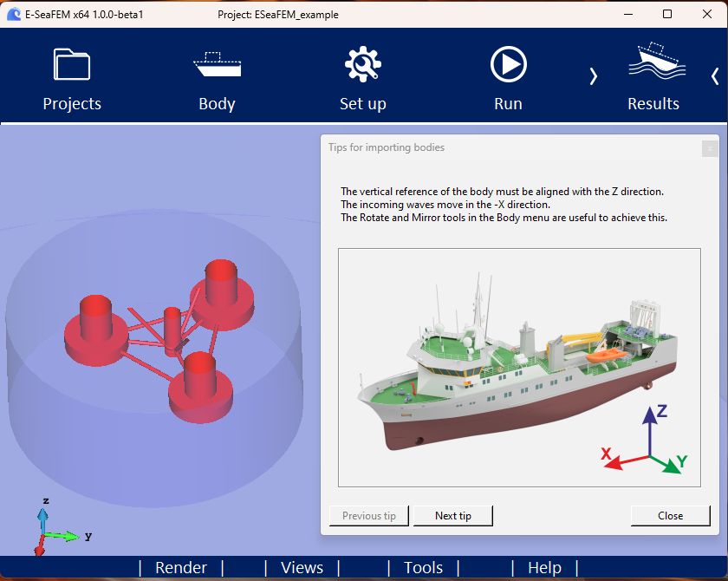The image size is (728, 581).
Task: Click the Projects label text
Action: 72,103
